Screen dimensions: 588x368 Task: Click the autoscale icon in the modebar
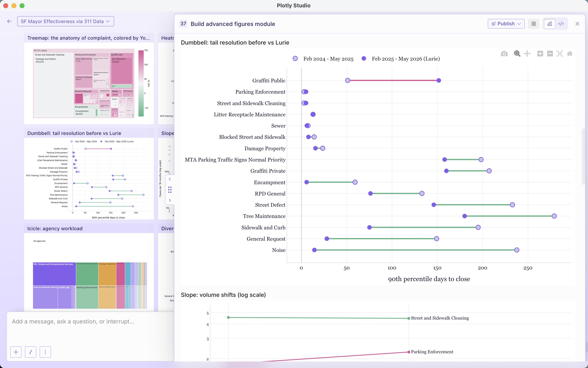coord(560,54)
